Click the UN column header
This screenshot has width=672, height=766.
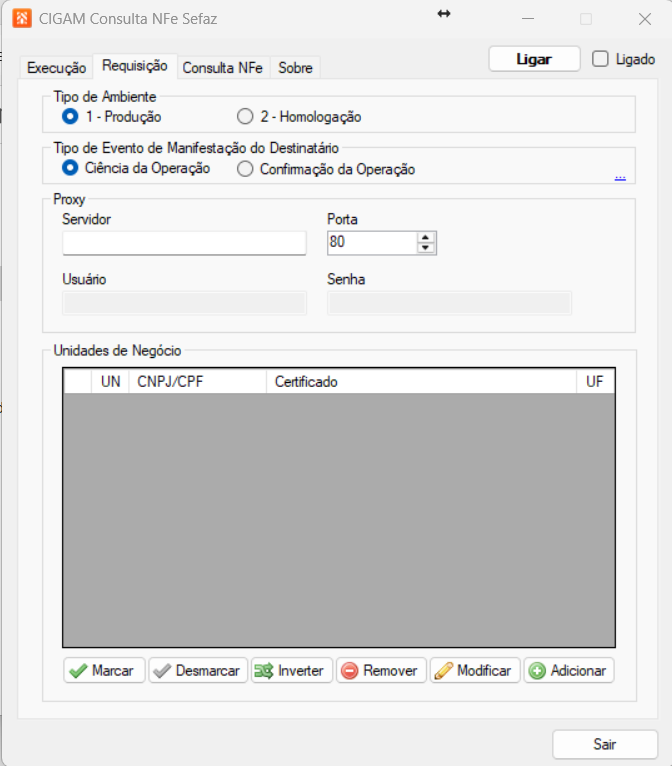coord(110,382)
